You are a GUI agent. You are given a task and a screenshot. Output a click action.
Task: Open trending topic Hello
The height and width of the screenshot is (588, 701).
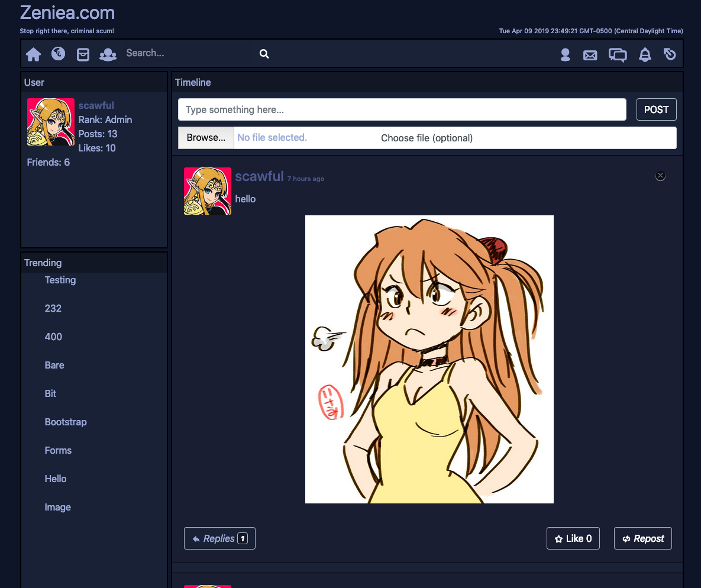point(56,479)
